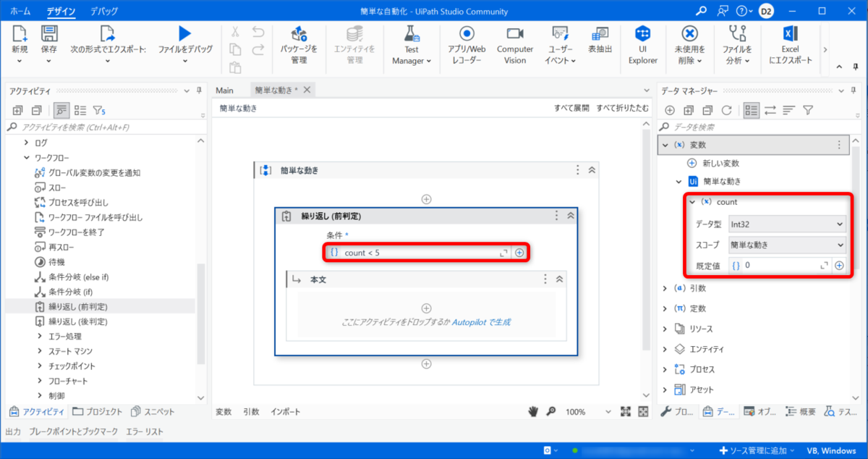Launch the アプリ/Web レコーダー
This screenshot has width=868, height=459.
(467, 45)
